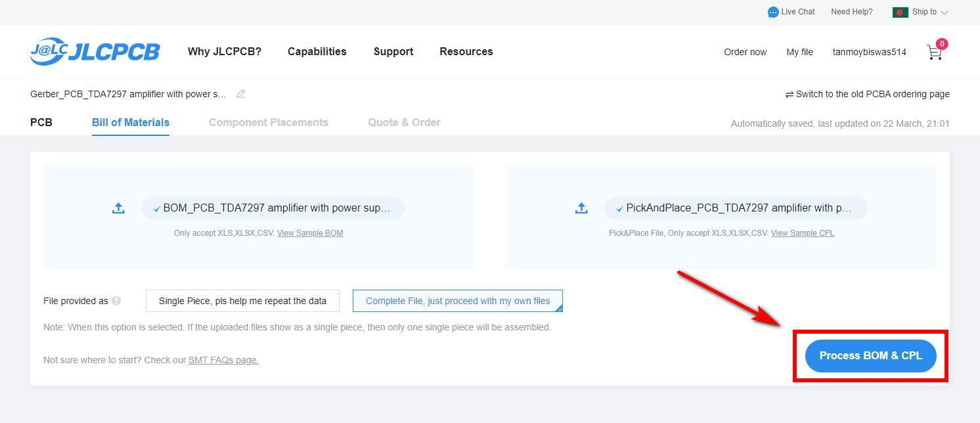Viewport: 980px width, 423px height.
Task: Open tanmoybiswas514 account menu
Action: click(x=870, y=52)
